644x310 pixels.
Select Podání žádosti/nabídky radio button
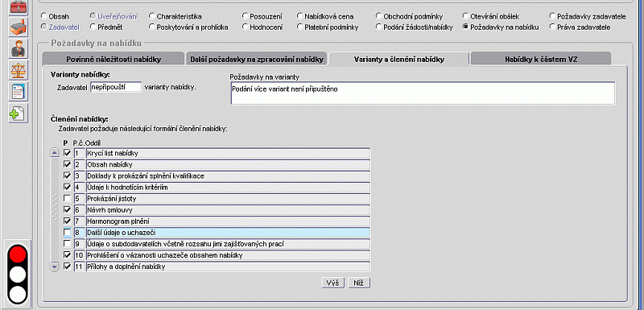(378, 27)
